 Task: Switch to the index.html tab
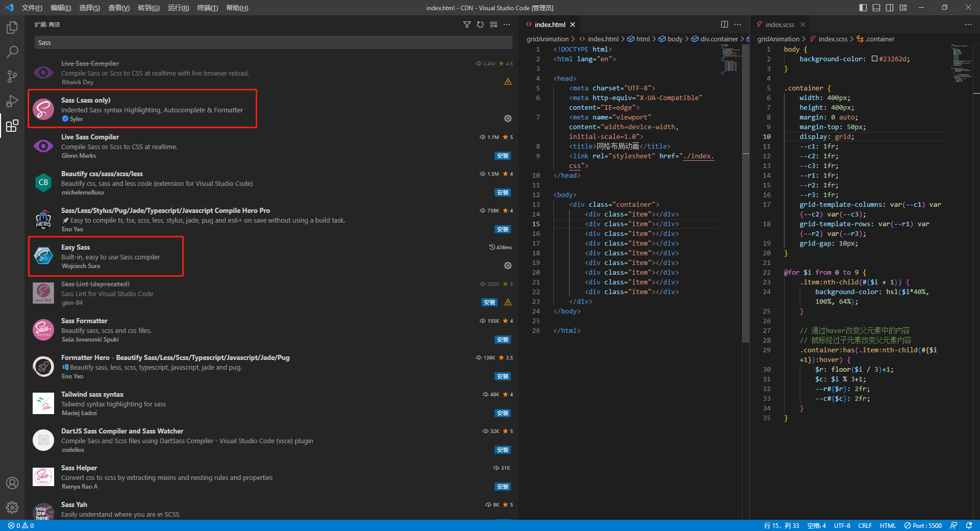(550, 25)
